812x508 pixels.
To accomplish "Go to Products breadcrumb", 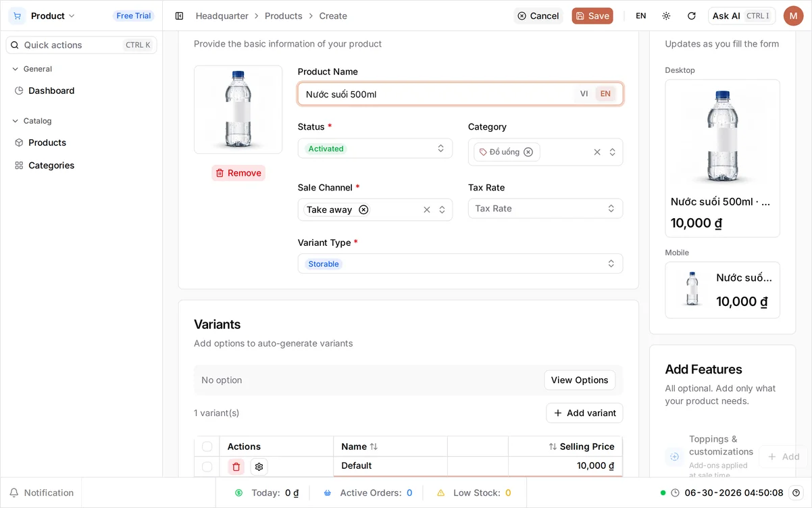I will [x=284, y=16].
